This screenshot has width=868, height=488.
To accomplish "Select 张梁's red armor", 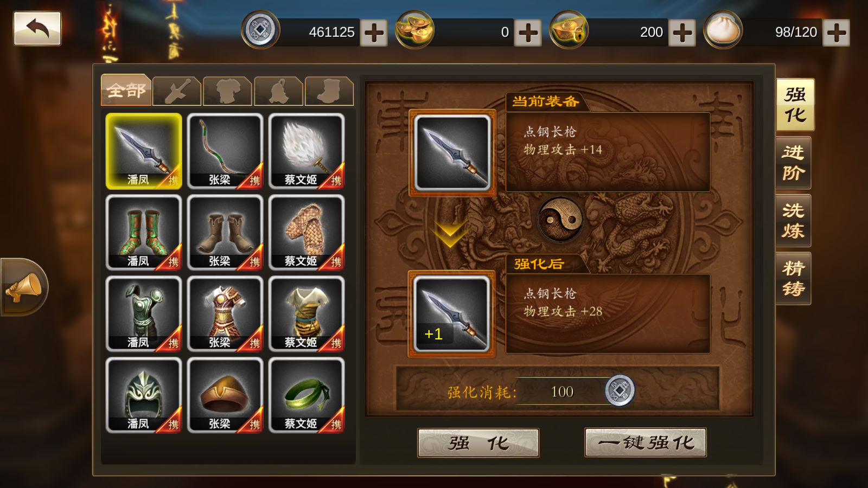I will [x=225, y=314].
